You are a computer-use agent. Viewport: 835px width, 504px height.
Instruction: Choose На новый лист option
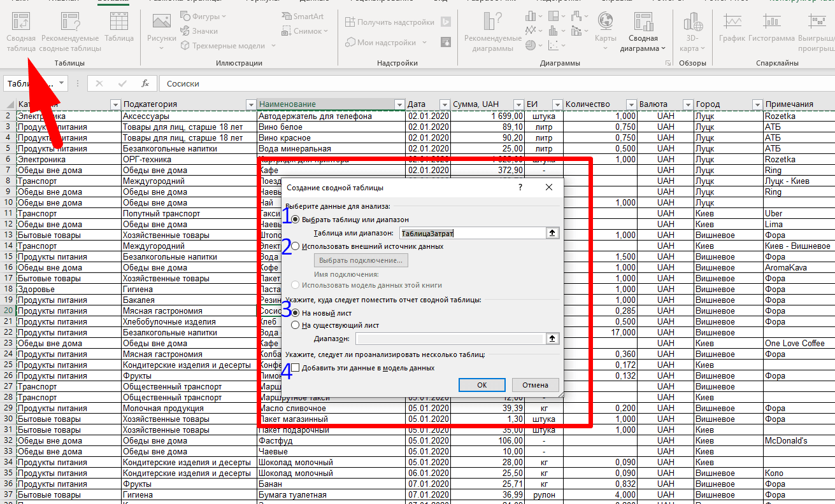(295, 313)
